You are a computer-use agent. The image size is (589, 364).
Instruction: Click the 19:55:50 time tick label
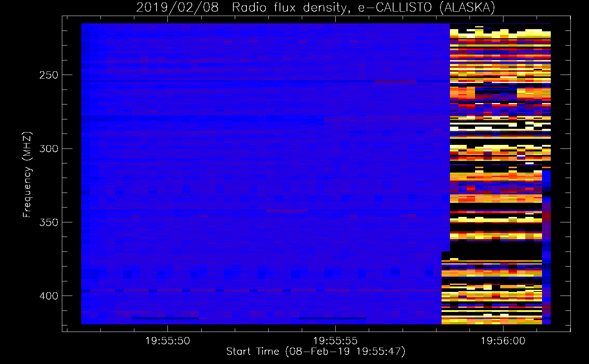pos(167,341)
